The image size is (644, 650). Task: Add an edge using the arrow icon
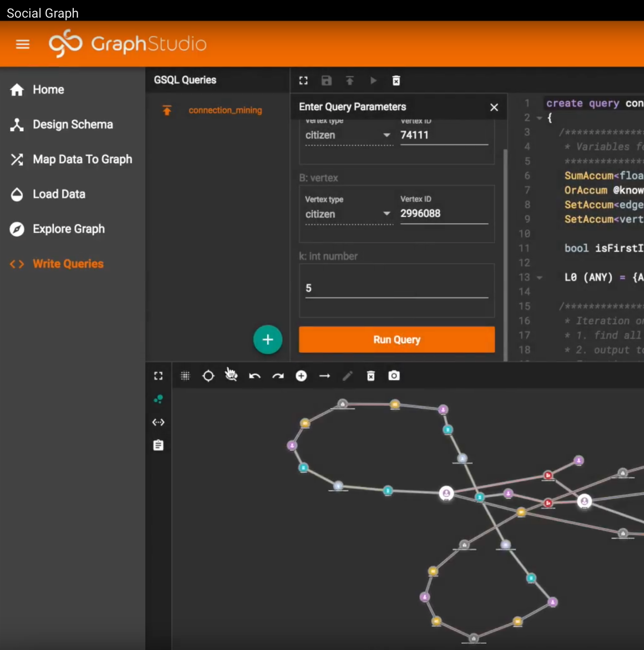(325, 376)
